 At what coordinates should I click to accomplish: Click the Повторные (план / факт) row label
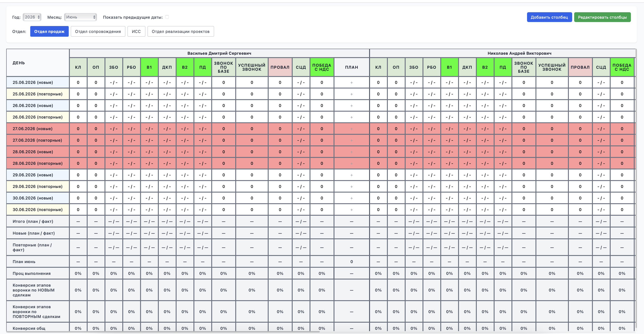tap(38, 247)
